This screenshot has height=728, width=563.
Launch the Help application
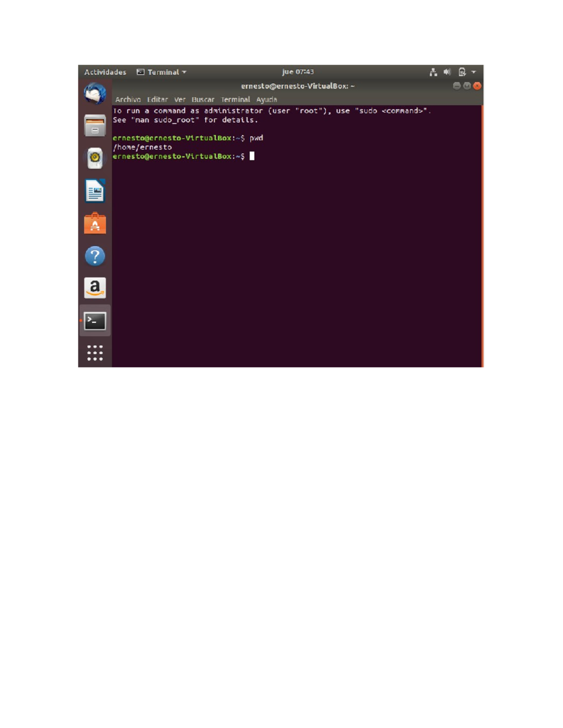point(95,256)
